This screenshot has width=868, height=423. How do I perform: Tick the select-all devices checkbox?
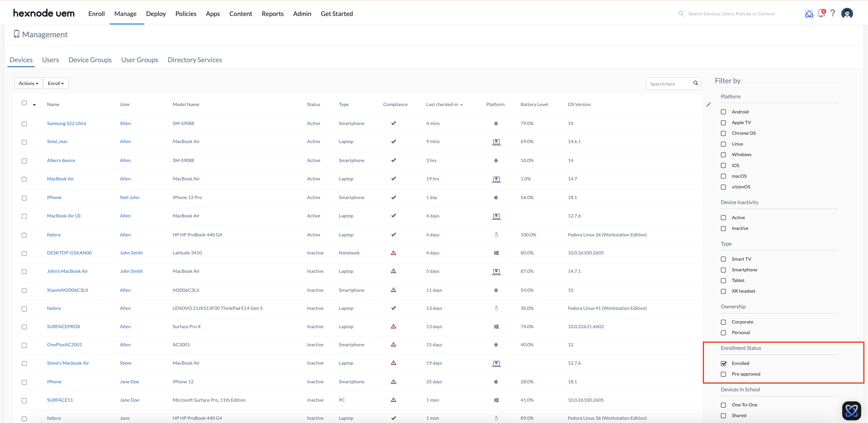(x=24, y=103)
